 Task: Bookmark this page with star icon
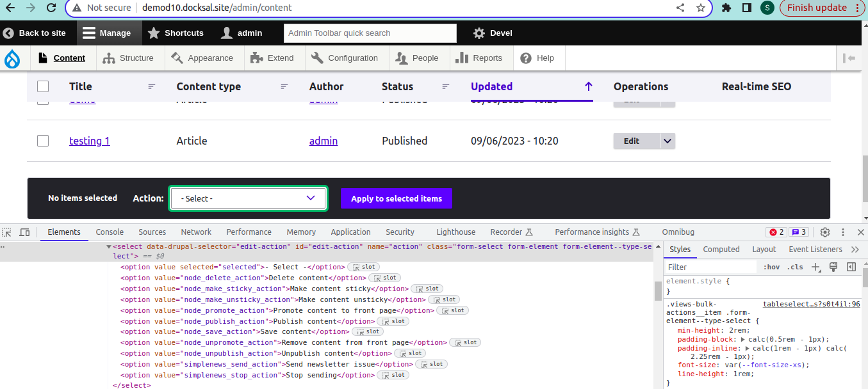click(x=701, y=8)
